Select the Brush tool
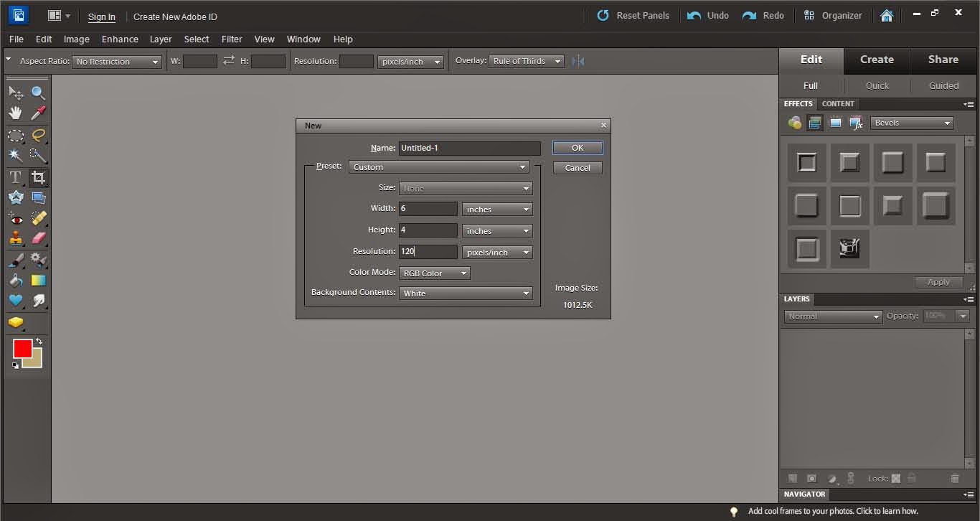This screenshot has width=980, height=521. point(16,260)
